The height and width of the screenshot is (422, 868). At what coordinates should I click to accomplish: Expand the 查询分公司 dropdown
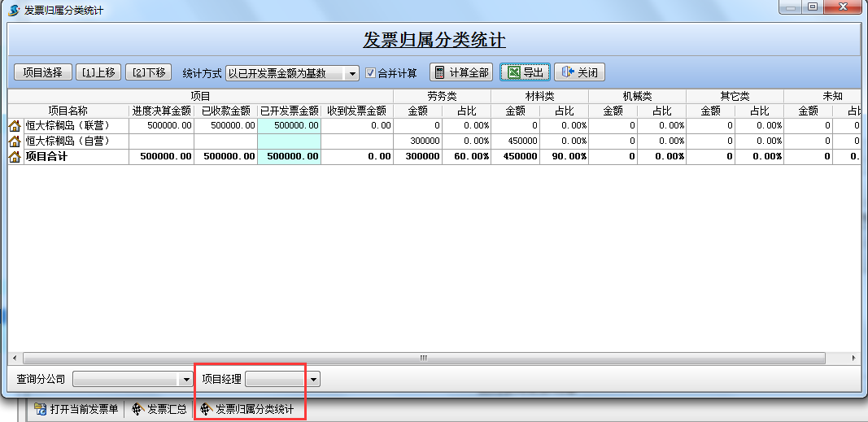pyautogui.click(x=185, y=379)
